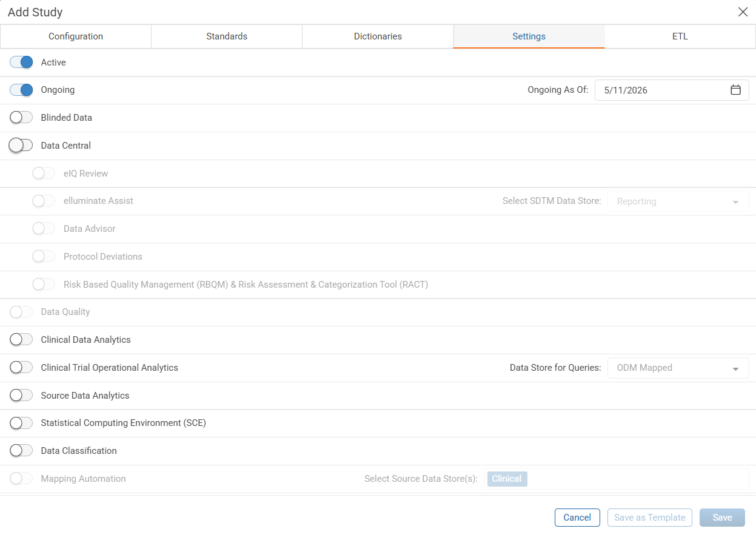Switch on Data Central
The image size is (756, 537).
tap(21, 146)
